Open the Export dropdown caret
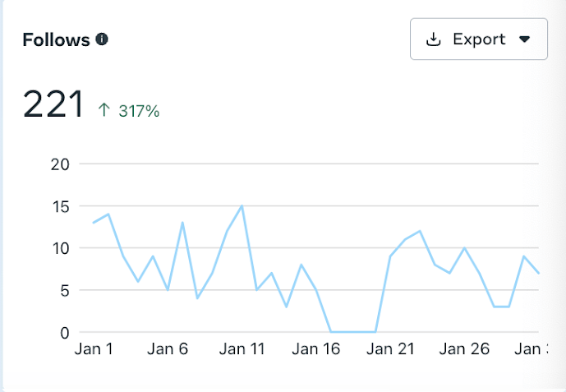Viewport: 566px width, 392px height. pyautogui.click(x=526, y=39)
